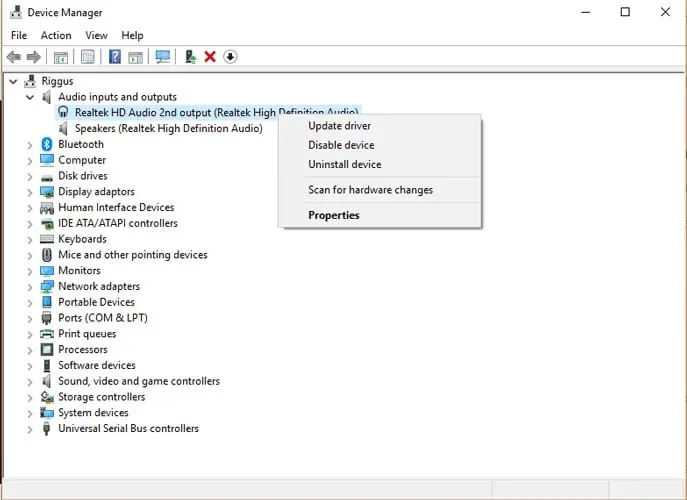This screenshot has height=500, width=687.
Task: Select the System devices label
Action: coord(93,413)
